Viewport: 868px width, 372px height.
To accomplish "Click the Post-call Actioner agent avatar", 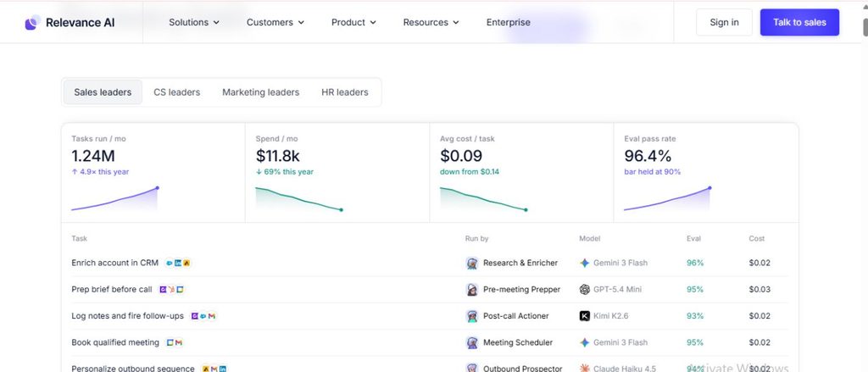I will coord(471,316).
